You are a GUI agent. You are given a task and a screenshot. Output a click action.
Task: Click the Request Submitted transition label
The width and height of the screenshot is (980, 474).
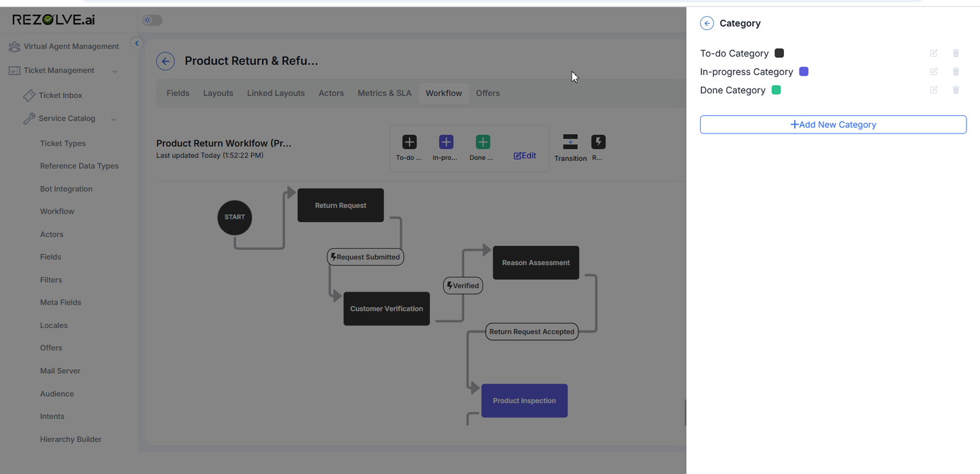click(365, 257)
